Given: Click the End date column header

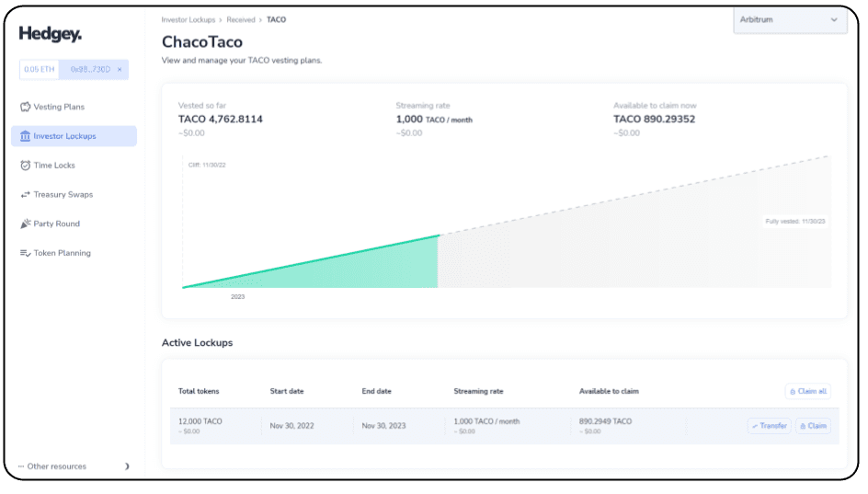Looking at the screenshot, I should pyautogui.click(x=376, y=392).
